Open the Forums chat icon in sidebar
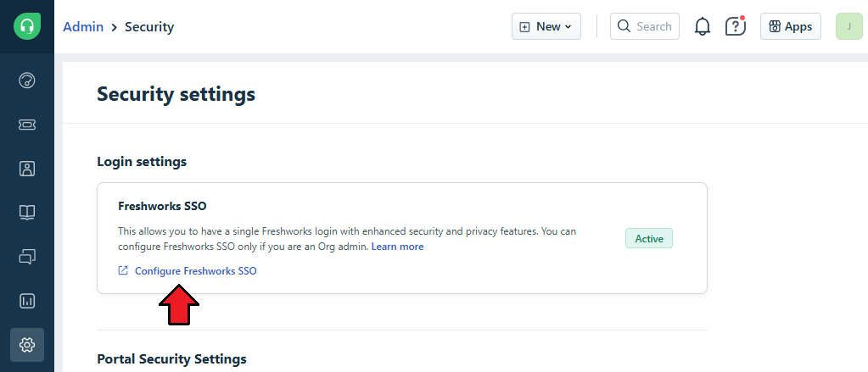The image size is (868, 372). [x=27, y=257]
